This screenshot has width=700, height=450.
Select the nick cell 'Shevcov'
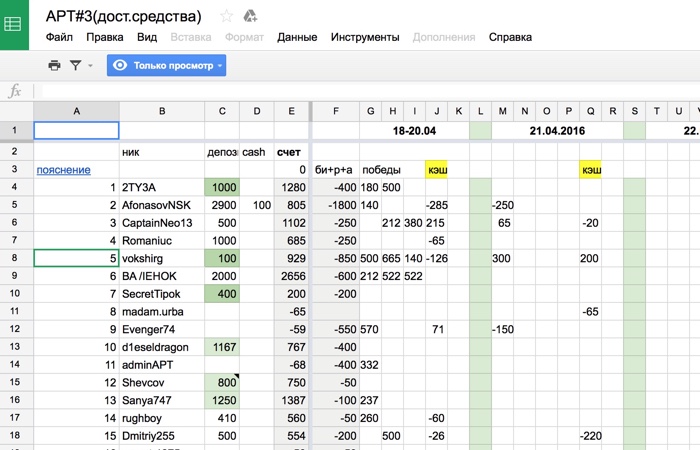coord(162,383)
